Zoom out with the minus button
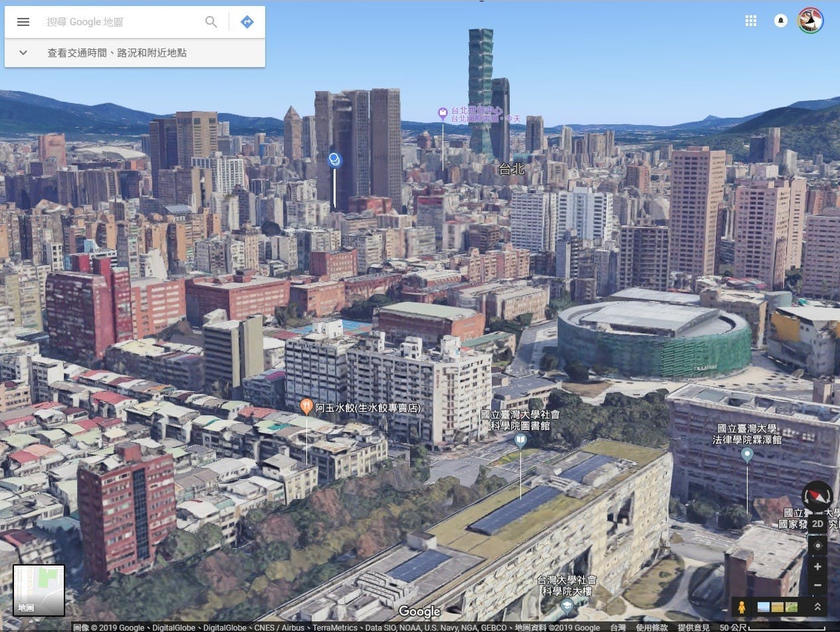 click(818, 585)
